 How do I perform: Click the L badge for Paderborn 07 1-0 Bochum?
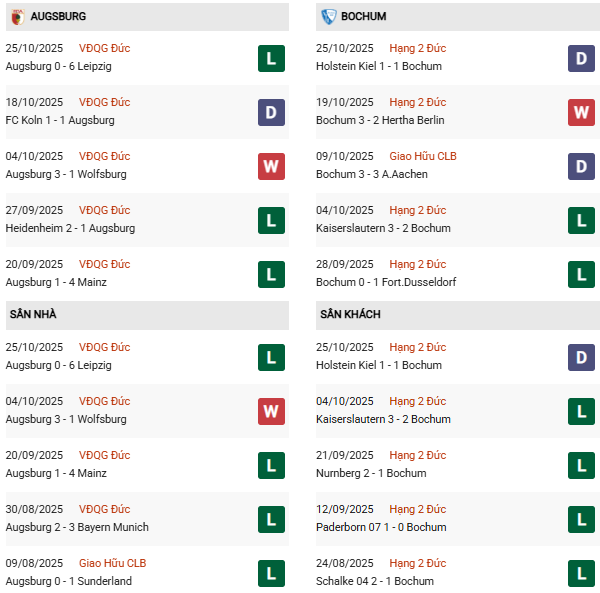point(582,519)
